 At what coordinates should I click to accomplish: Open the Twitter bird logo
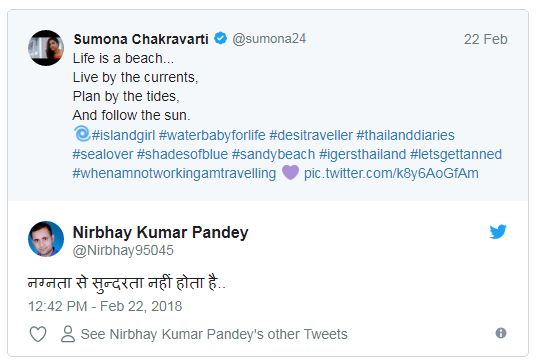pyautogui.click(x=498, y=232)
